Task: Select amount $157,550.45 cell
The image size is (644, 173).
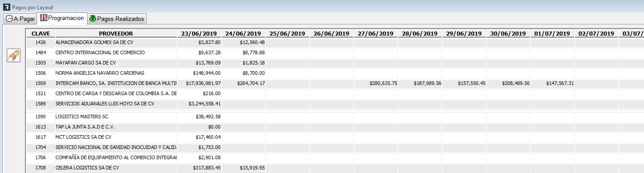Action: [464, 84]
